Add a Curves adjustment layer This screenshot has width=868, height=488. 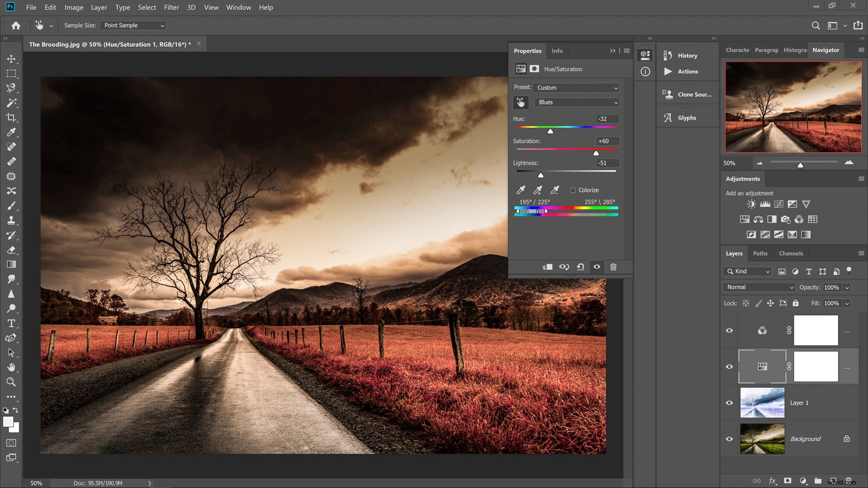coord(779,204)
